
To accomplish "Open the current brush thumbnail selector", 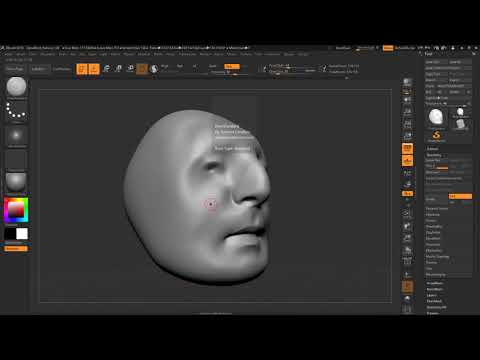I will click(16, 87).
